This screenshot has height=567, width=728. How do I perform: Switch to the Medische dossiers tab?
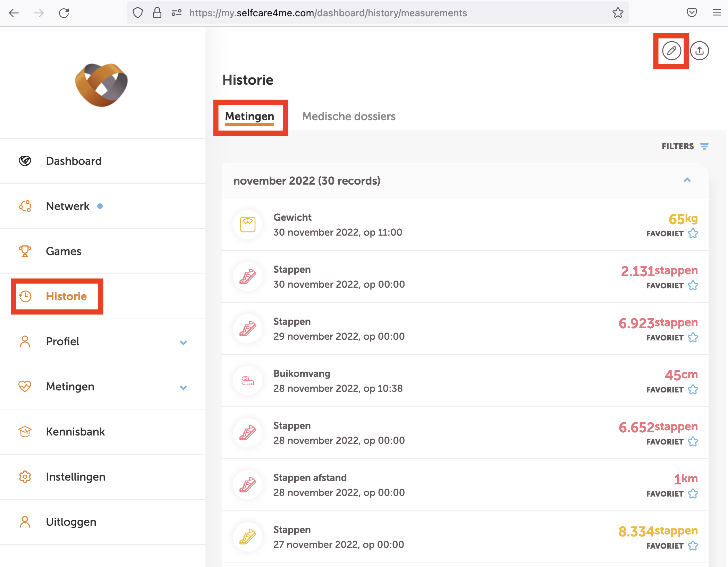click(349, 116)
